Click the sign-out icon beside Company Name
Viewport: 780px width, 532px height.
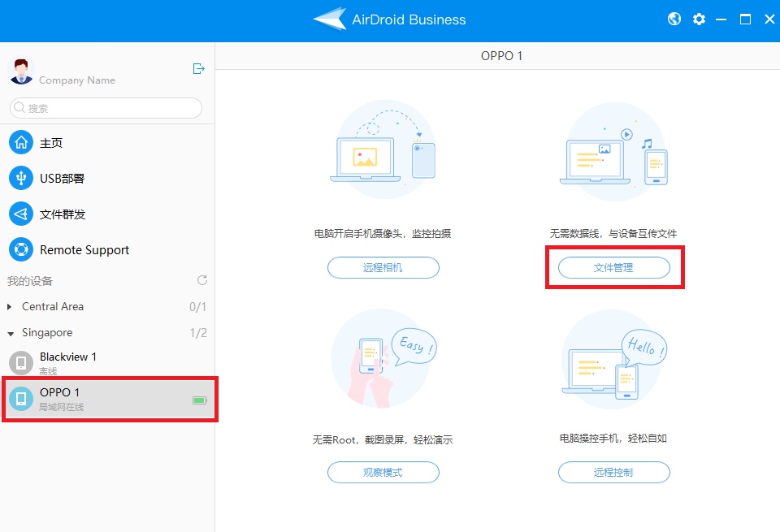click(x=198, y=68)
